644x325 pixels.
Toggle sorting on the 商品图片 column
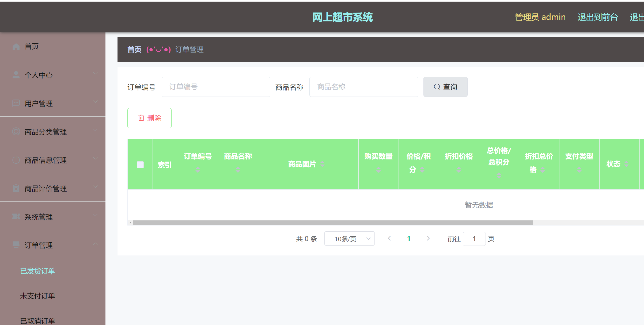pos(323,164)
